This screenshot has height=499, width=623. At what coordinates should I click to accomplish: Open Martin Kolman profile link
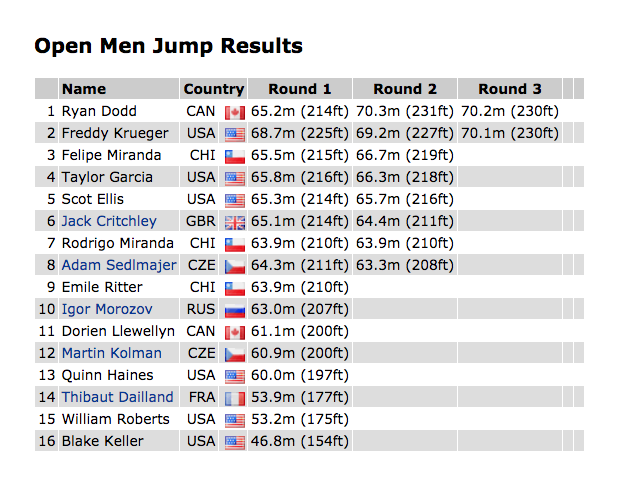click(111, 353)
